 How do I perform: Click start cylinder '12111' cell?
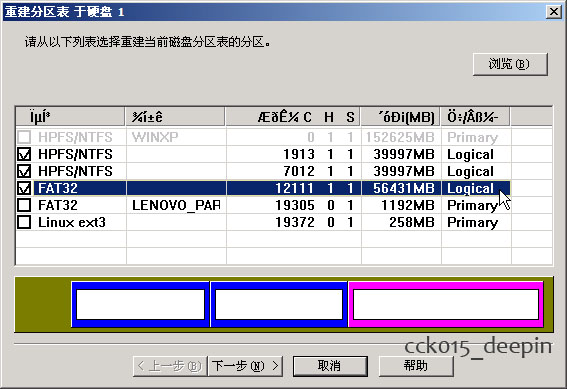pyautogui.click(x=295, y=188)
